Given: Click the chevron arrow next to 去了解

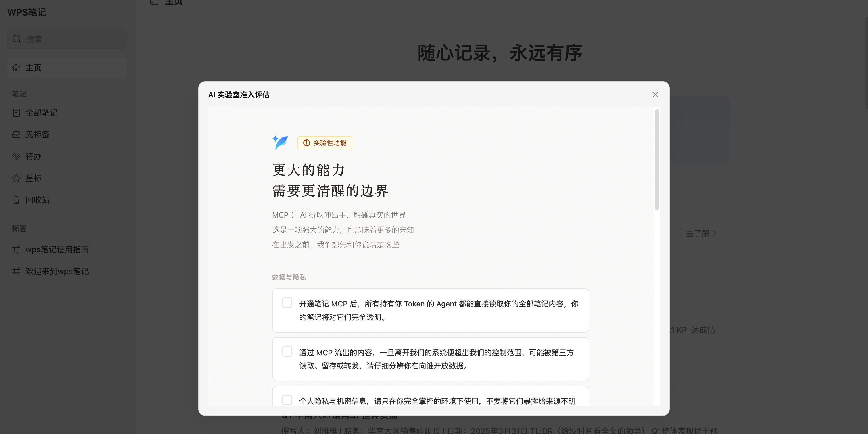Looking at the screenshot, I should tap(715, 233).
